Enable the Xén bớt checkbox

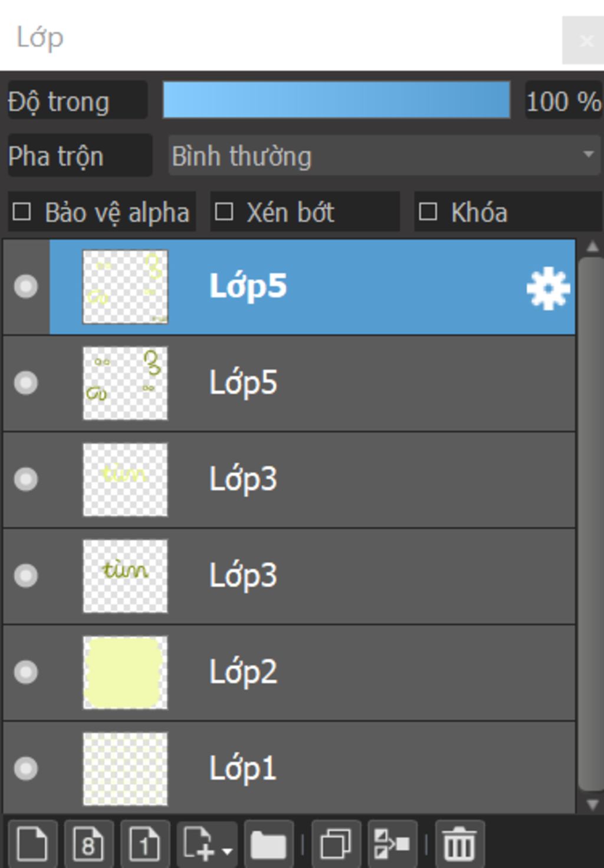[x=224, y=212]
